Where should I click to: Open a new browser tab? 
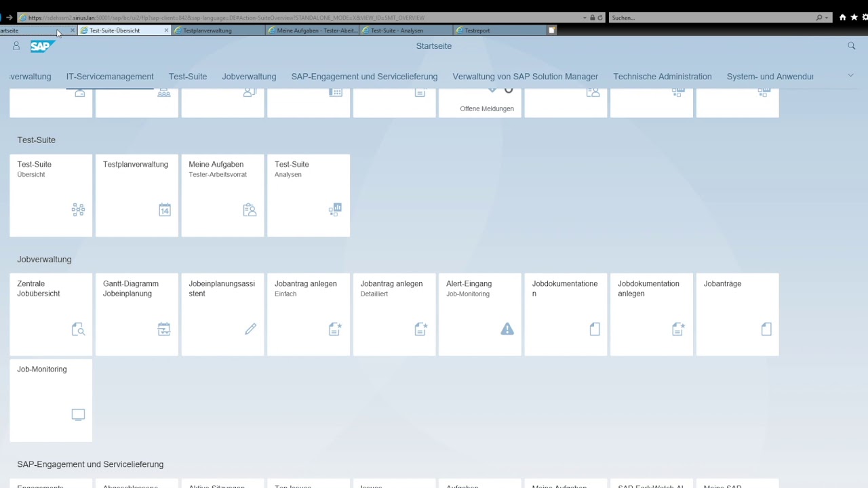[x=552, y=30]
